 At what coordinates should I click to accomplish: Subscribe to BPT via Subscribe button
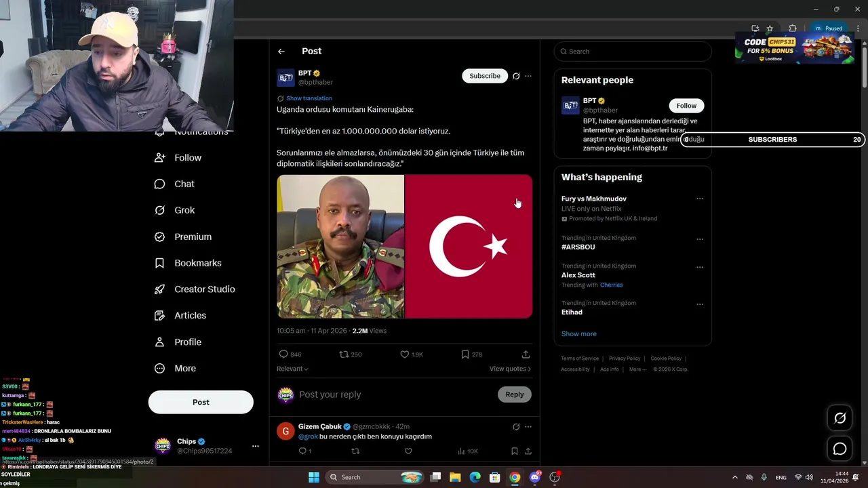click(485, 76)
